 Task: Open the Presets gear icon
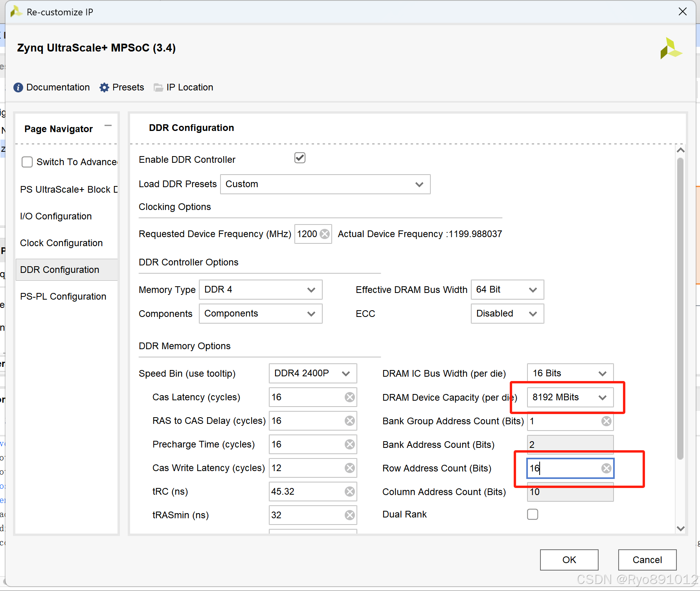click(104, 87)
